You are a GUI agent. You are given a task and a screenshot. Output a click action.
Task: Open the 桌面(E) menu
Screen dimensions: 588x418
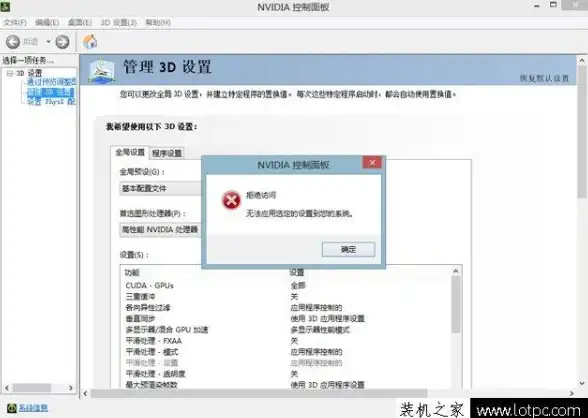[80, 23]
